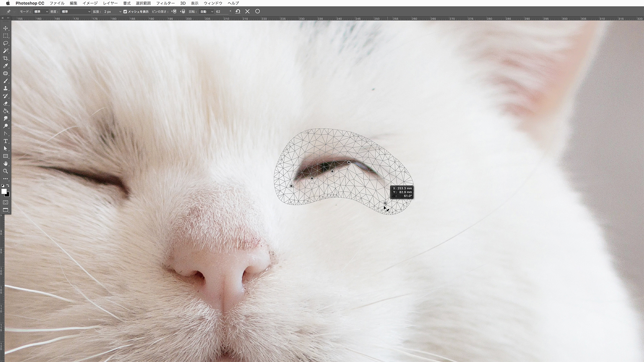Click the topmost mesh pin on the eyelid

tap(349, 163)
